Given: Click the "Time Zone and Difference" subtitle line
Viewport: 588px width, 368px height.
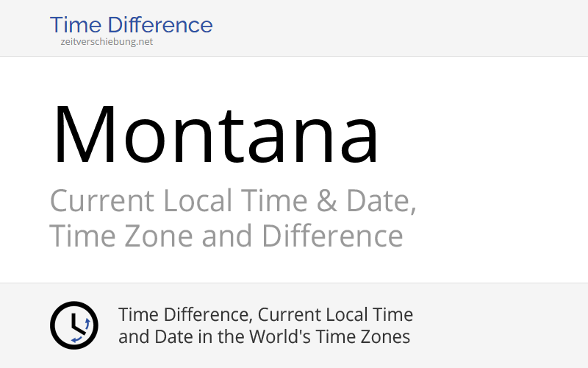Looking at the screenshot, I should coord(226,237).
